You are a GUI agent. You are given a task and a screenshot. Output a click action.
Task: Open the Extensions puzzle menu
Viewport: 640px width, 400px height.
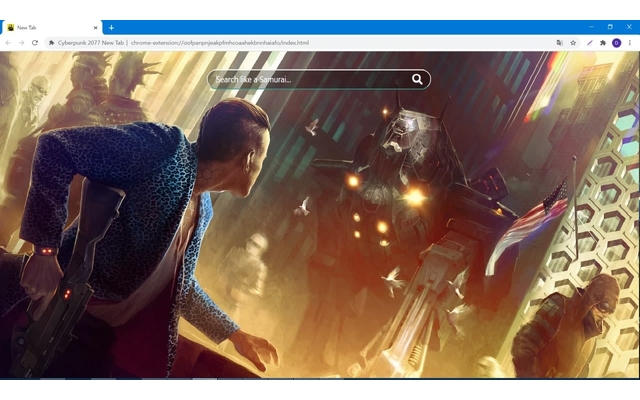[603, 42]
